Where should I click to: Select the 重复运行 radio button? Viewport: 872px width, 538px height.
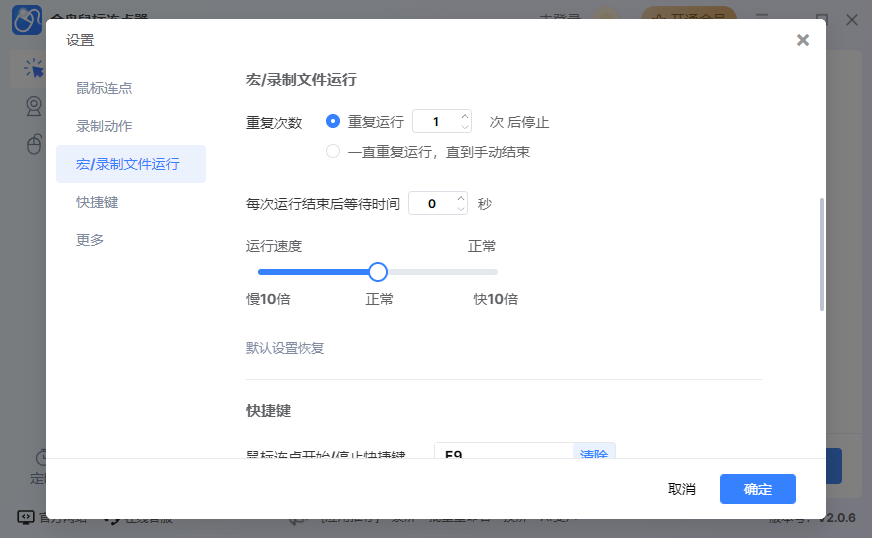(x=333, y=121)
